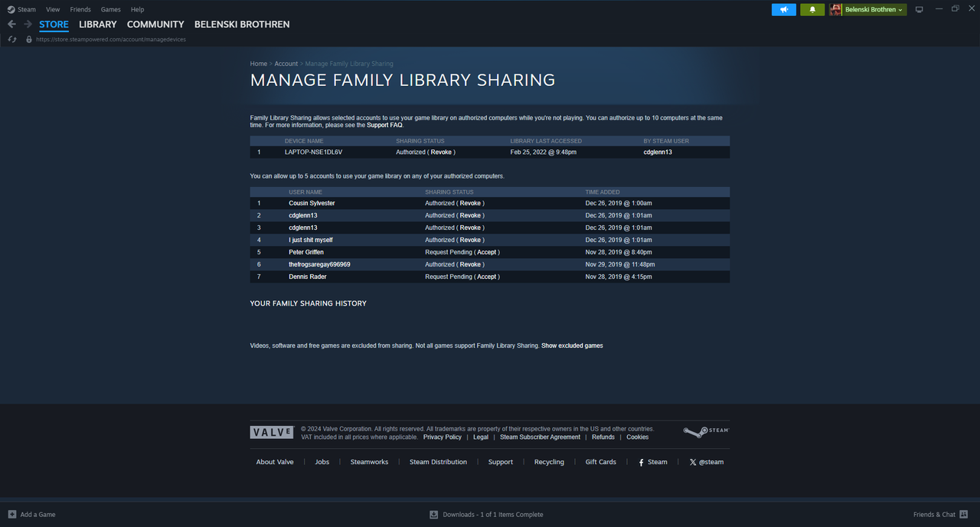980x527 pixels.
Task: Go to Home in the breadcrumb
Action: [x=259, y=64]
